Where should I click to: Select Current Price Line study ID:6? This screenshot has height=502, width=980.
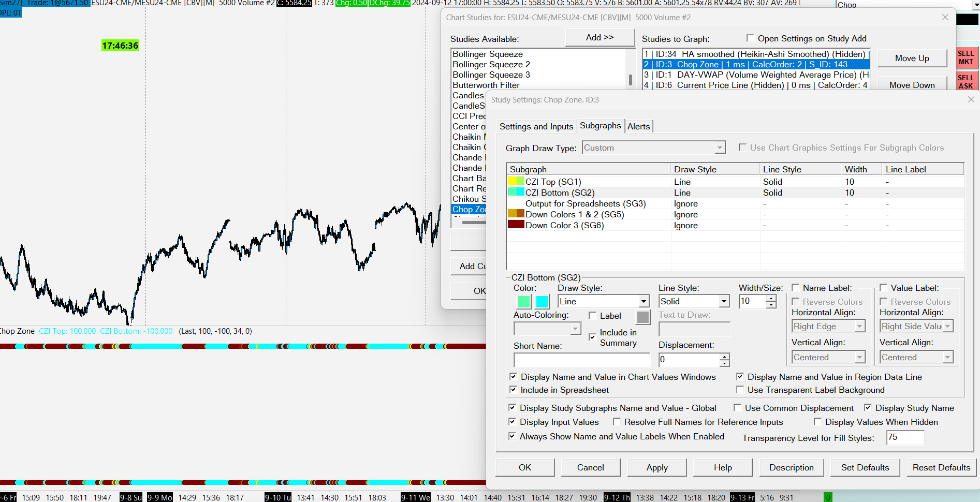tap(756, 85)
